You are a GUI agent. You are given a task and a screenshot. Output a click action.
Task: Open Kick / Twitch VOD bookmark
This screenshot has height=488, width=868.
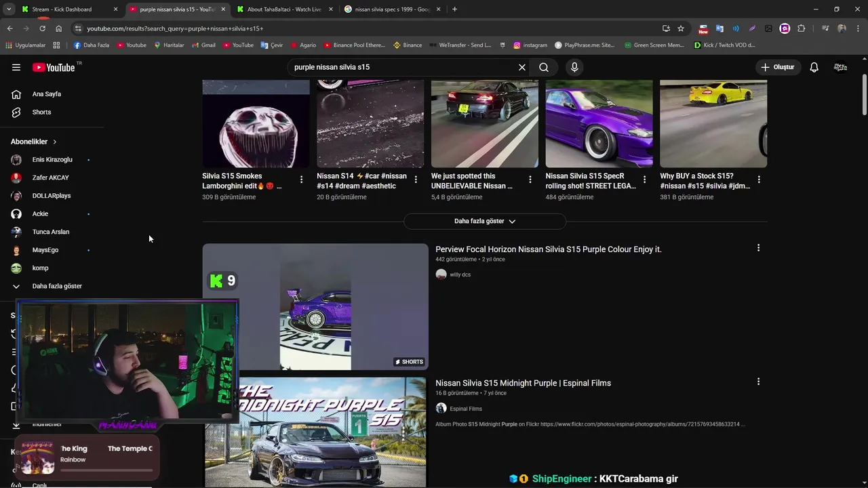click(724, 45)
